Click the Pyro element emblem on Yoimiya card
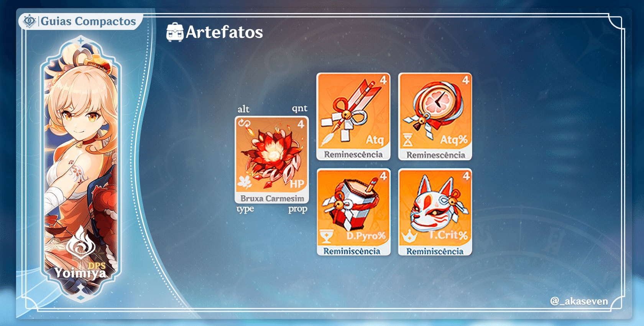644x326 pixels. click(80, 242)
